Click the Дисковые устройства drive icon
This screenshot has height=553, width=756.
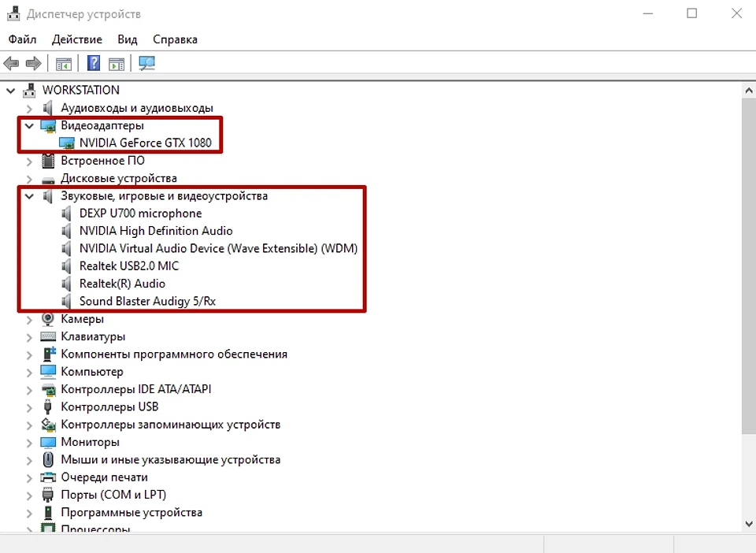48,180
